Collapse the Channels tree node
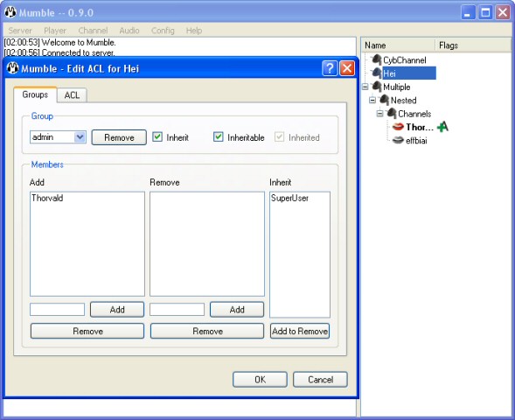515x420 pixels. (x=379, y=114)
